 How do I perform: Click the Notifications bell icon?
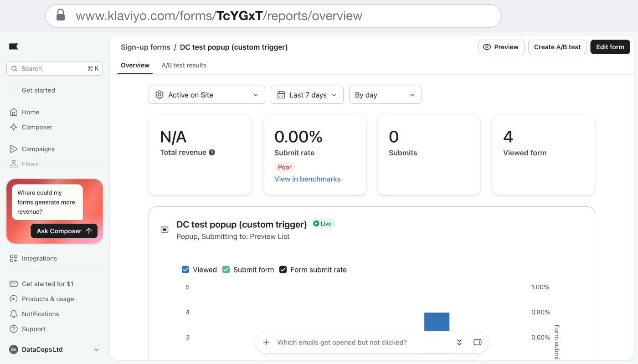[x=14, y=314]
